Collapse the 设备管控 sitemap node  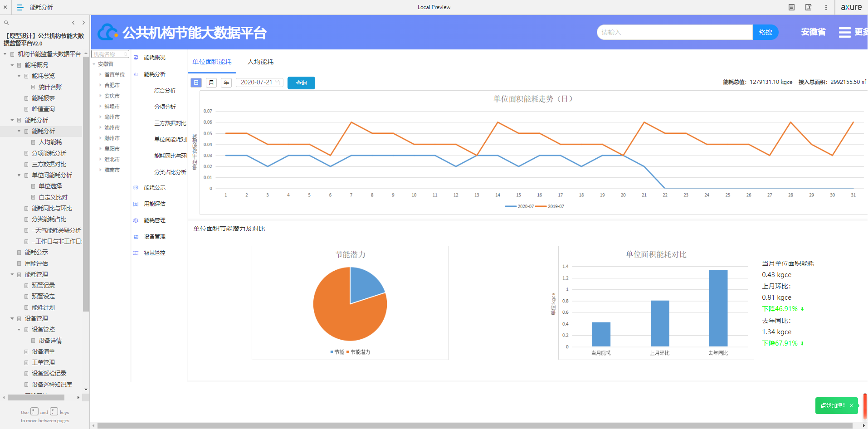click(19, 329)
